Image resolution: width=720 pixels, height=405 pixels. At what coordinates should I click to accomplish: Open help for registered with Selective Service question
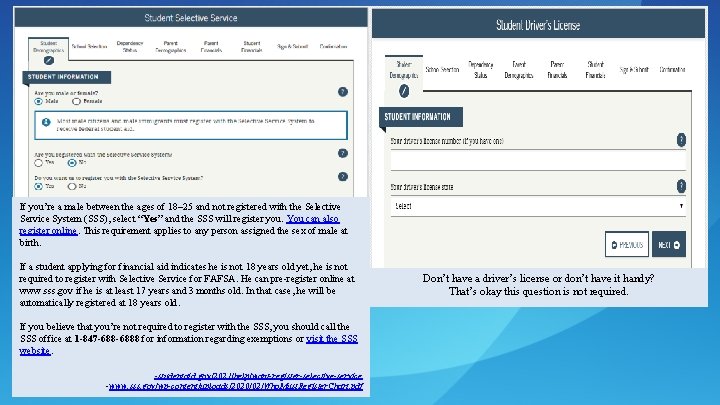point(343,153)
